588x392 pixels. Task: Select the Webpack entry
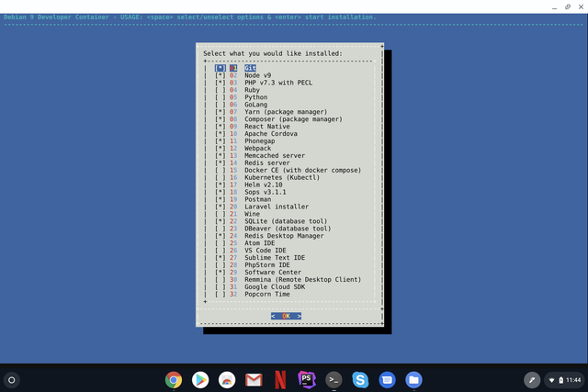coord(243,149)
